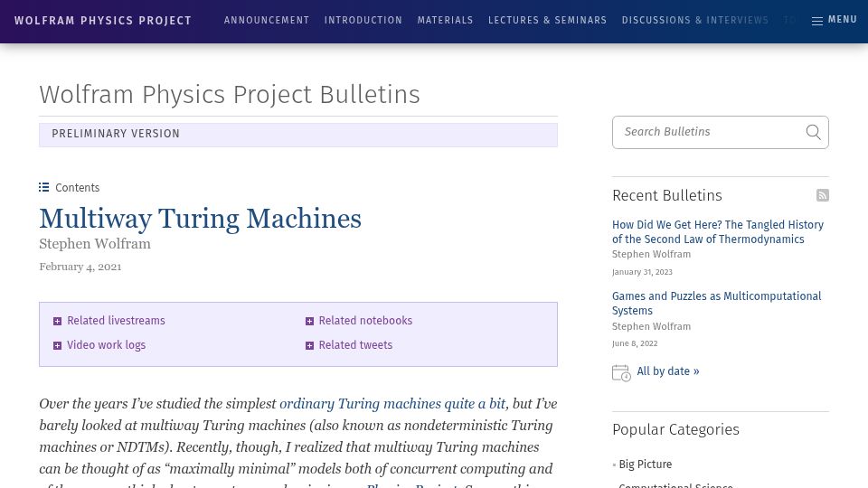Viewport: 868px width, 488px height.
Task: Go to Materials in navigation
Action: point(445,20)
